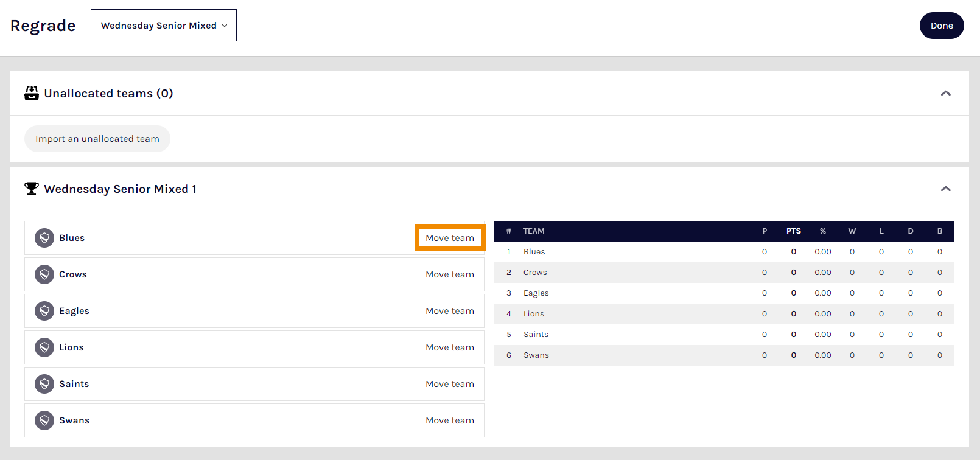
Task: Click the % column header
Action: [823, 231]
